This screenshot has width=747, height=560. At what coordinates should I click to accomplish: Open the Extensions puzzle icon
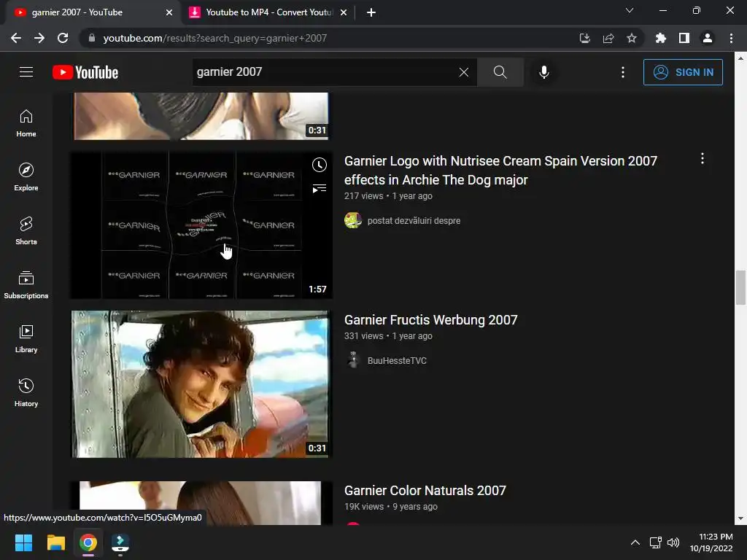click(x=660, y=38)
